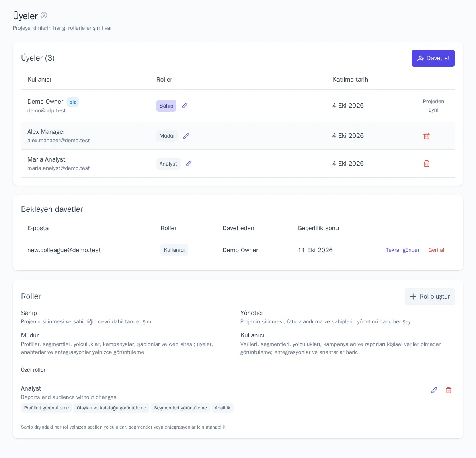This screenshot has width=476, height=458.
Task: Remove Maria Analyst with trash icon
Action: 426,164
